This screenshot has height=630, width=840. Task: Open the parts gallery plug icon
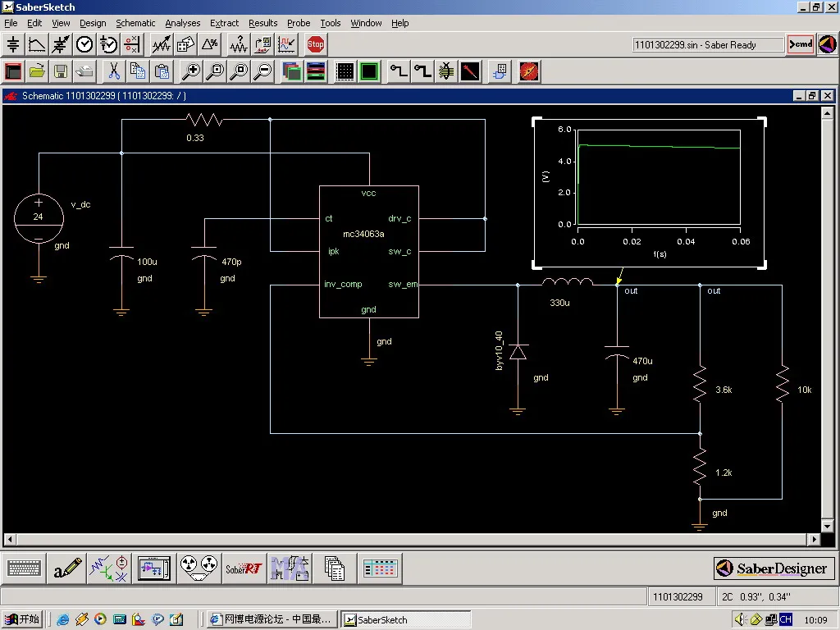coord(500,71)
